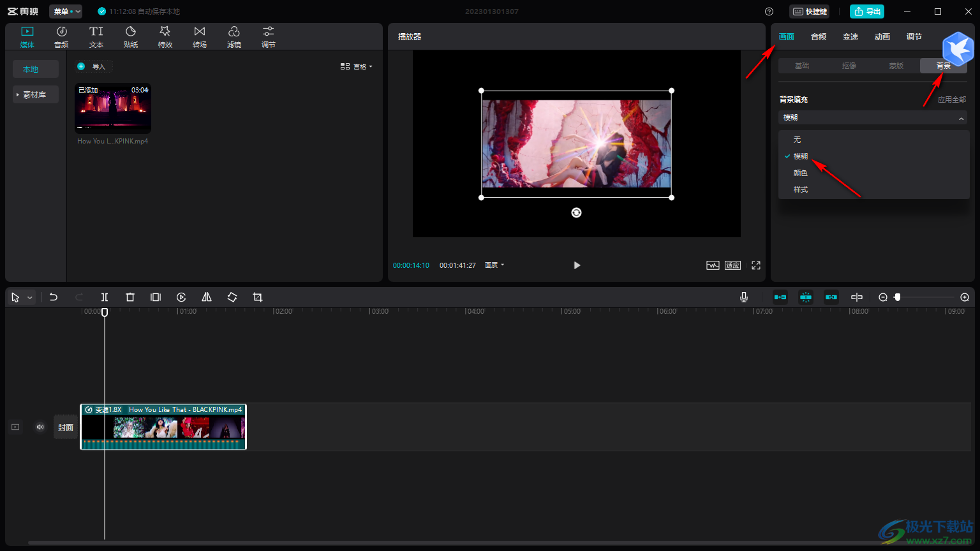Click the undo arrow in timeline toolbar
Image resolution: width=980 pixels, height=551 pixels.
54,297
